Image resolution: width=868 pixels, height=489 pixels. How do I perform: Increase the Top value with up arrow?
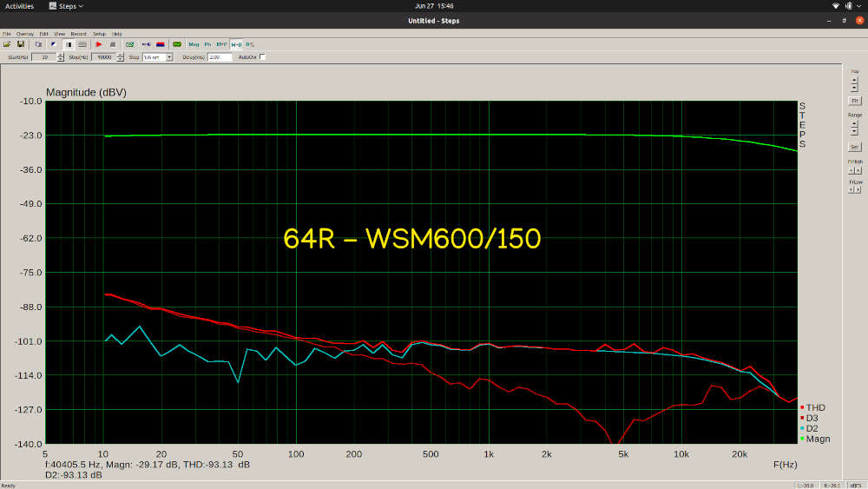[x=854, y=80]
